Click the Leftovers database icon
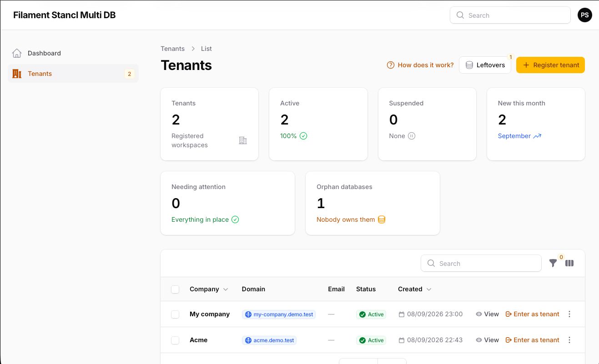The width and height of the screenshot is (599, 364). point(469,65)
